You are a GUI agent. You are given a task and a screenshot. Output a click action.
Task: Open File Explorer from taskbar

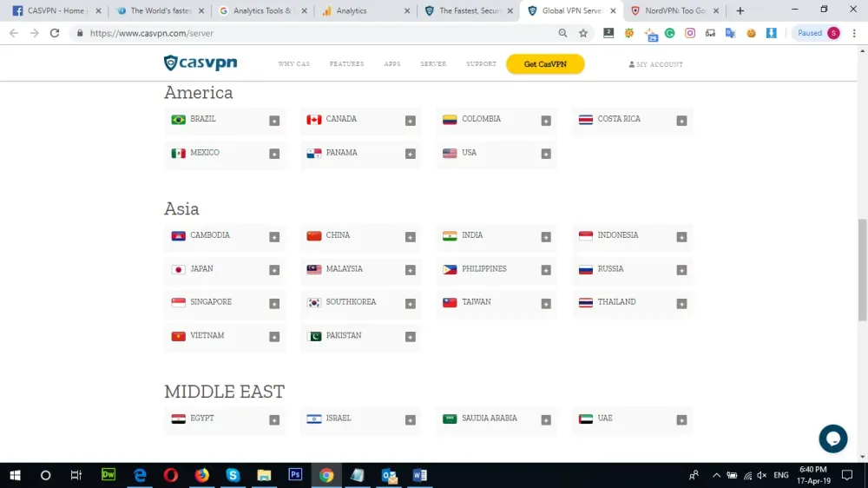tap(264, 475)
